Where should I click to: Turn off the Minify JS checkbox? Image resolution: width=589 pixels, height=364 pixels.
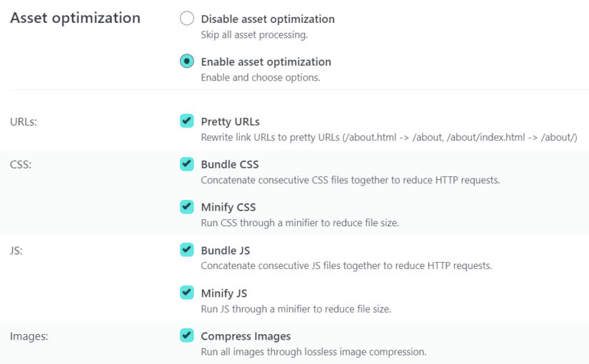click(x=186, y=293)
